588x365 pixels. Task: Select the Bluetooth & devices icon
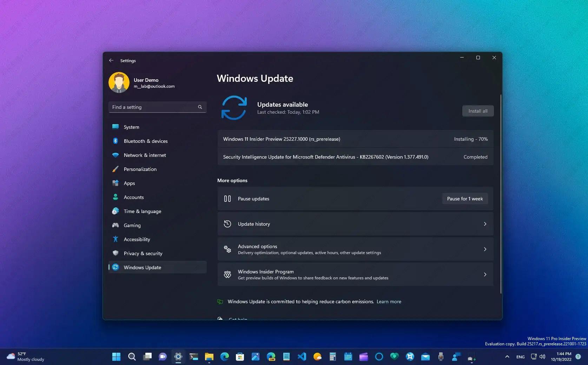[116, 141]
